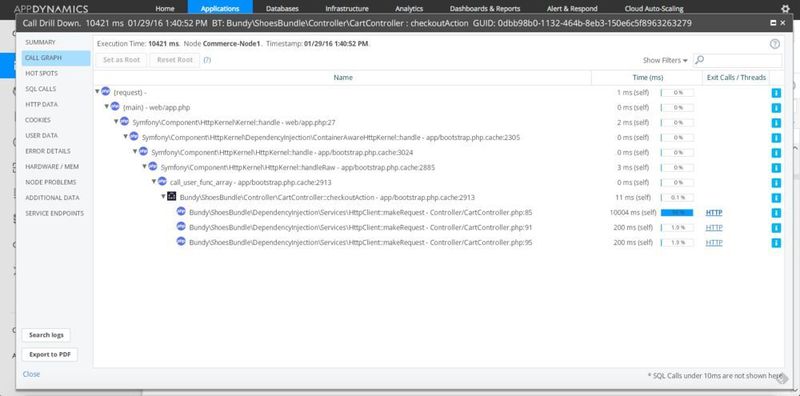Open info icon for bootstrap.php.cache:3024 row
Viewport: 800px width, 396px height.
776,153
